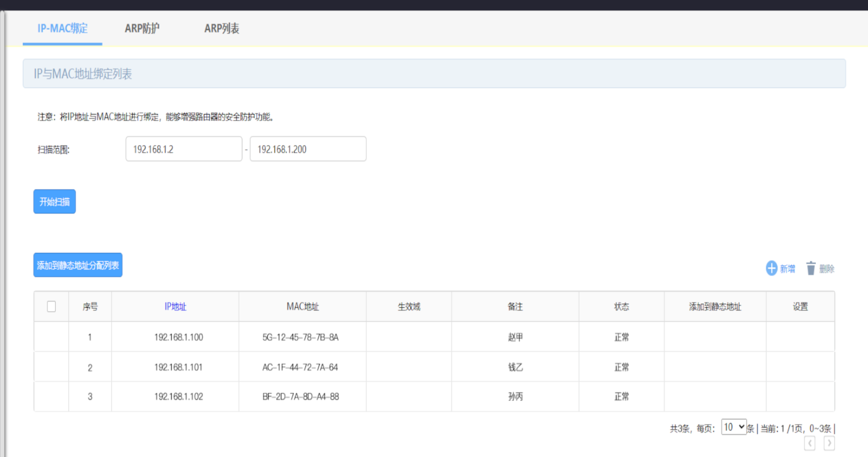This screenshot has width=868, height=457.
Task: Click the 删除 text link
Action: point(826,269)
